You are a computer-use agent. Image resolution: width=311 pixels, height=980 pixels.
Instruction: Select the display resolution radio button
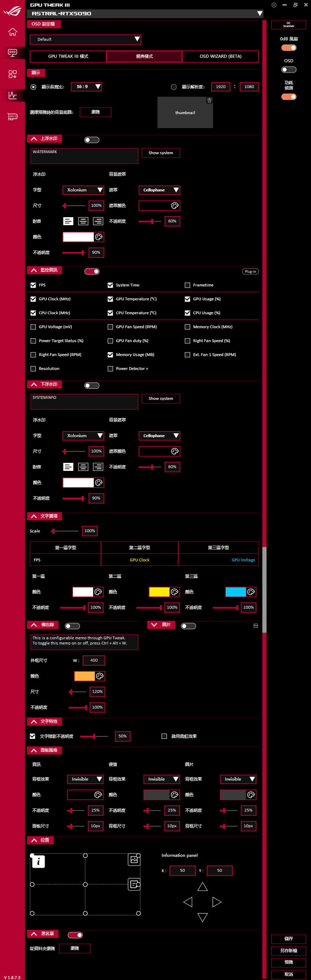click(174, 87)
